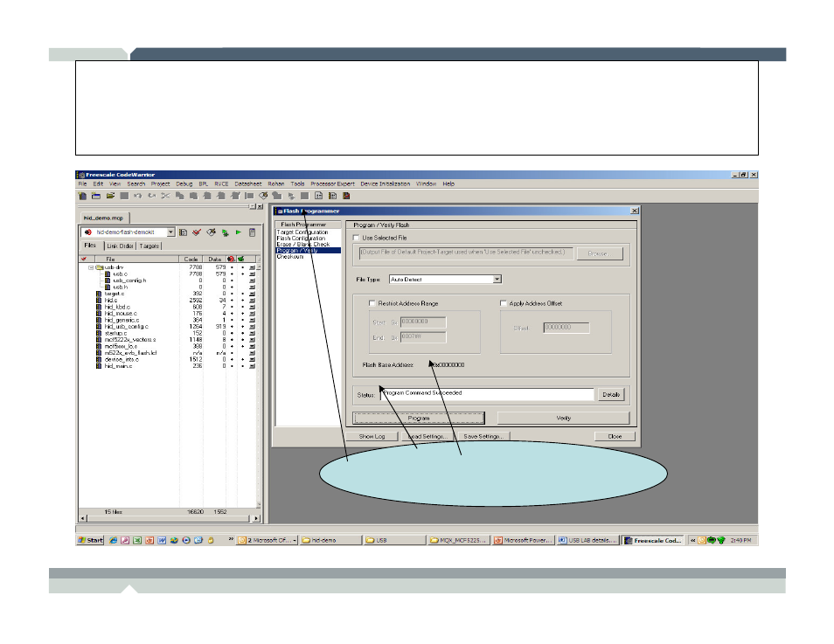This screenshot has width=834, height=644.
Task: Click the Undo toolbar icon
Action: 138,196
